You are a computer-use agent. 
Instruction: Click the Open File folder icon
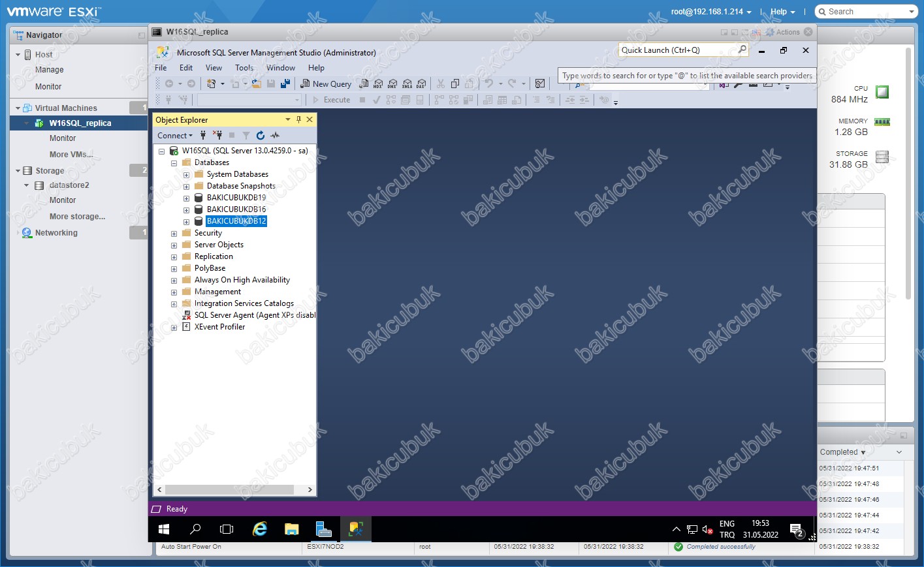(x=256, y=84)
